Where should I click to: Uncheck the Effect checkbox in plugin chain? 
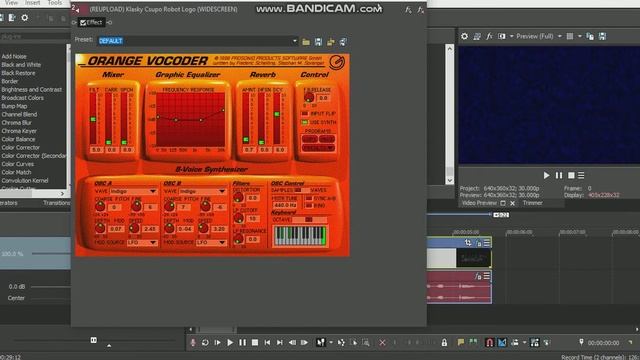click(83, 22)
